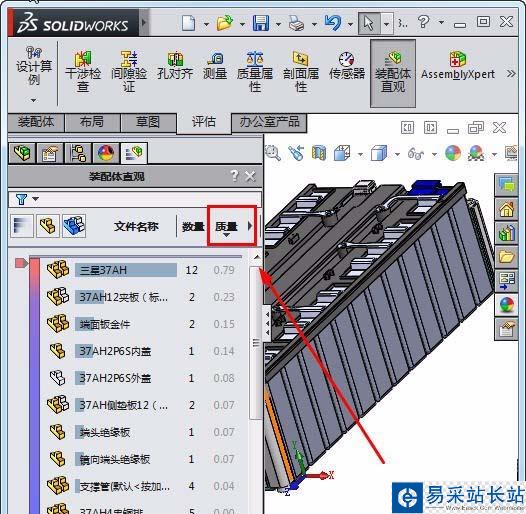Open help for 装配体直观 panel
Viewport: 526px width, 514px height.
pos(234,175)
